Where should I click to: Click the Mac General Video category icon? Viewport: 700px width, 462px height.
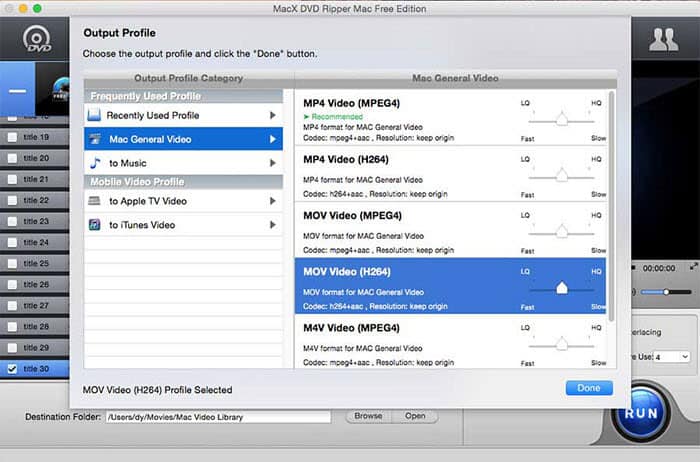(95, 139)
